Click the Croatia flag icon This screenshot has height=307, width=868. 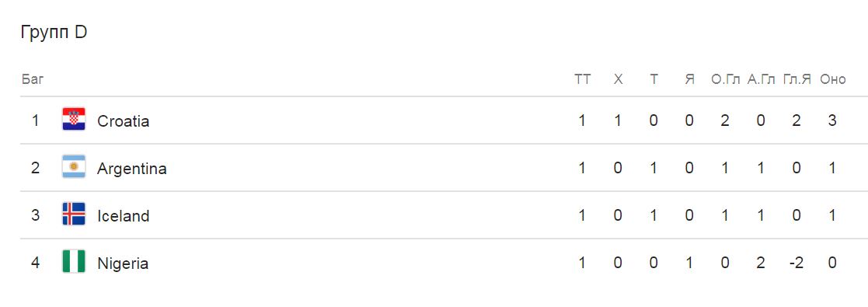coord(74,120)
